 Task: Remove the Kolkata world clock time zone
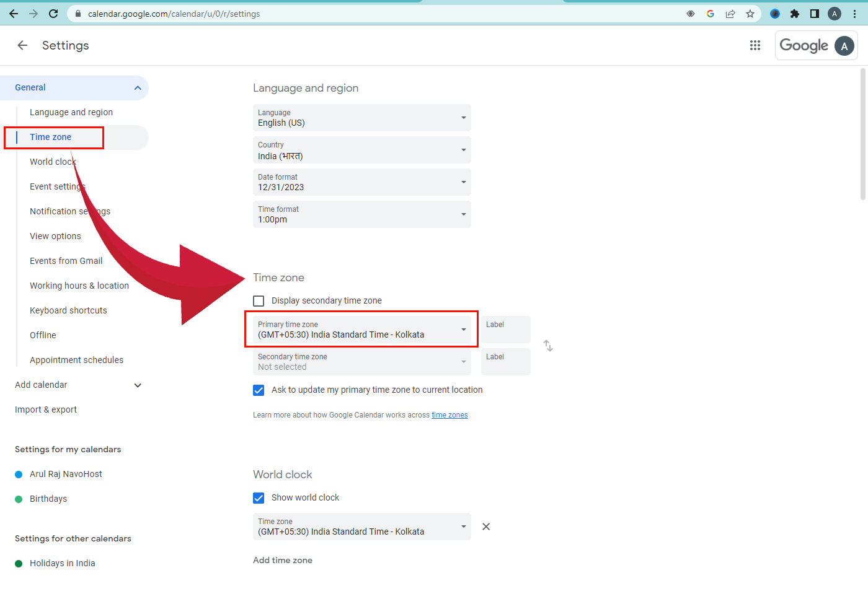click(485, 526)
